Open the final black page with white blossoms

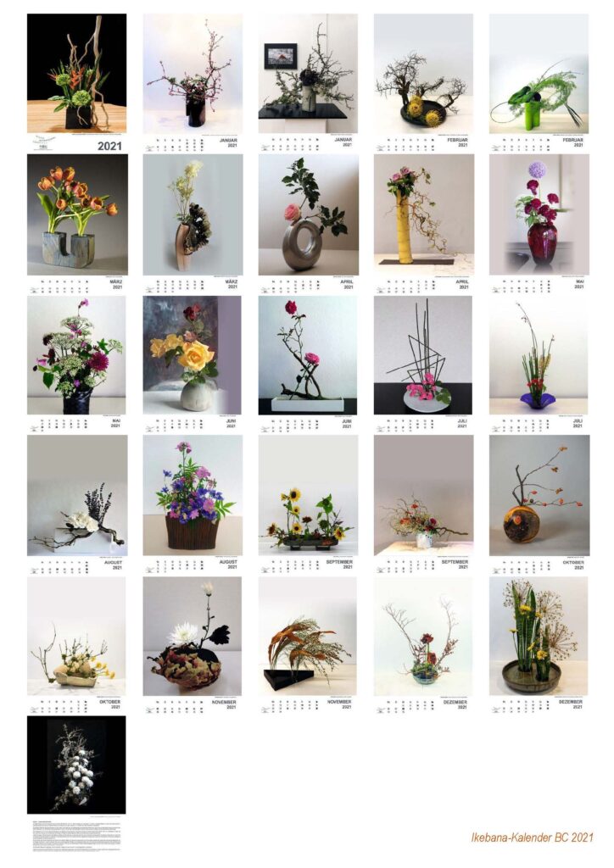click(76, 784)
